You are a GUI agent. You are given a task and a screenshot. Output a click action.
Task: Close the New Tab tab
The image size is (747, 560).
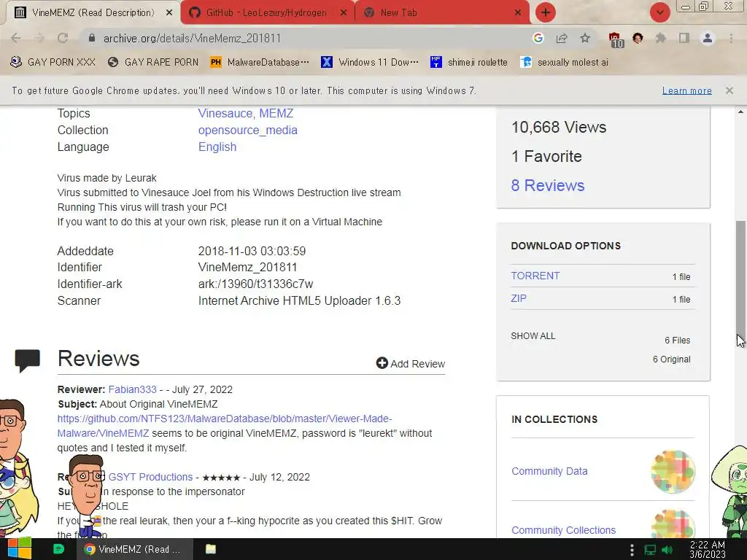pyautogui.click(x=518, y=13)
